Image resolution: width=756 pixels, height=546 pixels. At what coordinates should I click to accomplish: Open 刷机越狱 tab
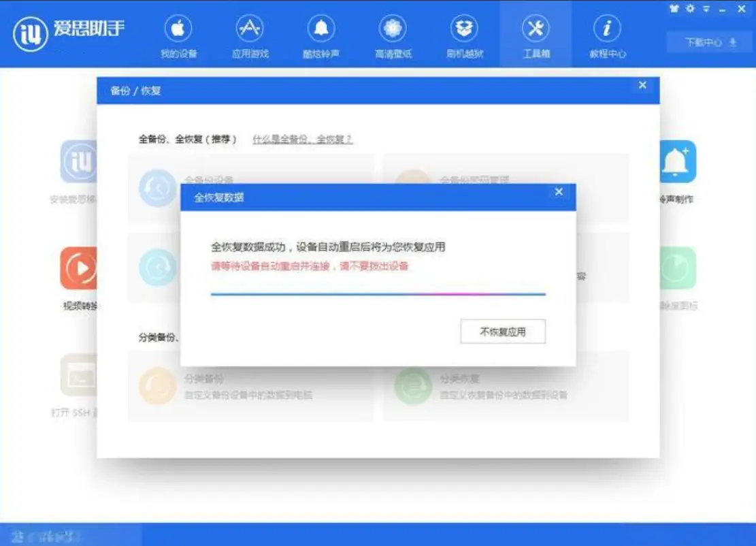464,37
